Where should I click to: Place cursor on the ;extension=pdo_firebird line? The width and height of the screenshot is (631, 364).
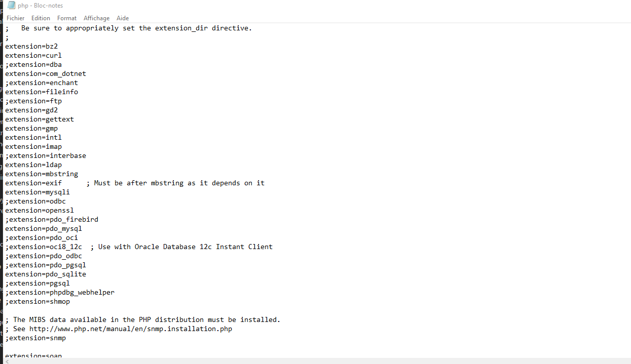[52, 219]
